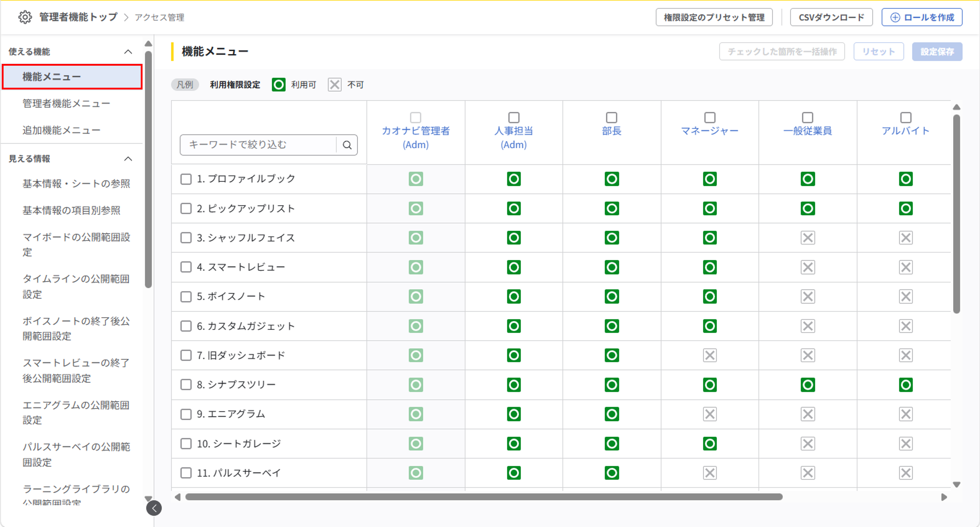
Task: Toggle 部長 permission for シャッフルフェイス
Action: (612, 238)
